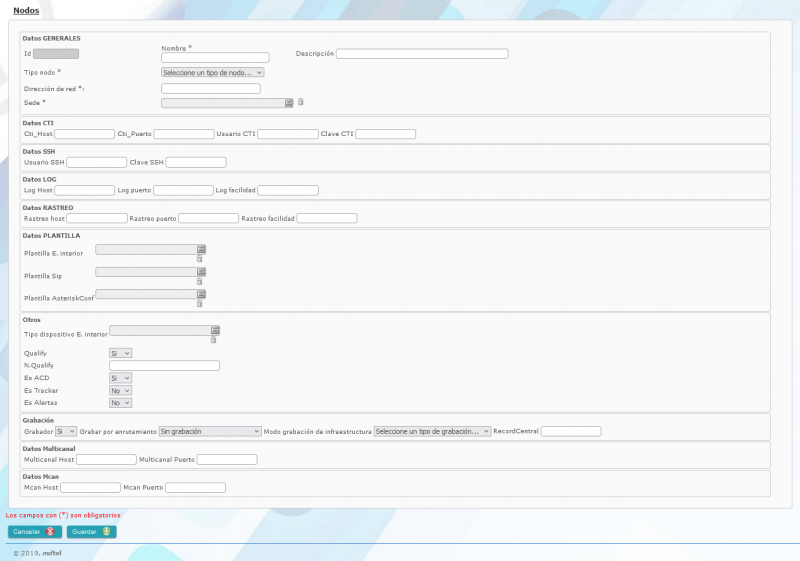Focus the Dirección de red field
Screen dimensions: 800x561
(x=211, y=89)
